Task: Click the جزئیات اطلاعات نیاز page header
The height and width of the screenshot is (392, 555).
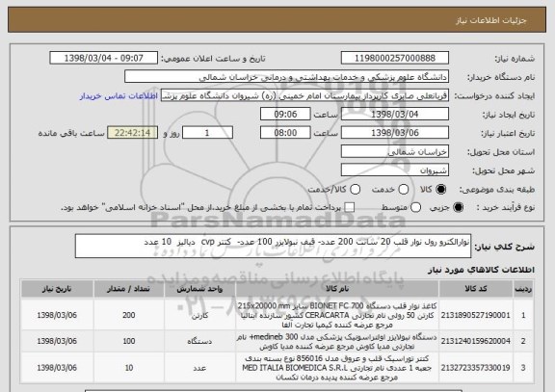Action: tap(491, 20)
